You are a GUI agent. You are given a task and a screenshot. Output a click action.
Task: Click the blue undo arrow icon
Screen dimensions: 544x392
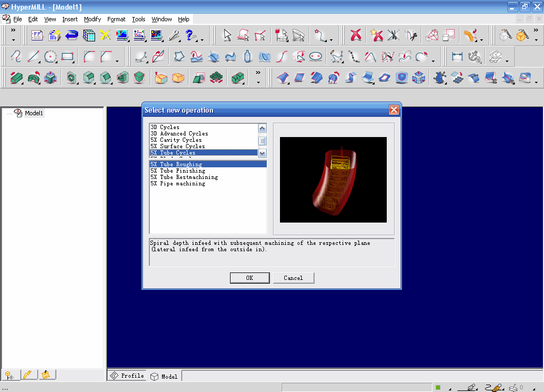coord(72,35)
